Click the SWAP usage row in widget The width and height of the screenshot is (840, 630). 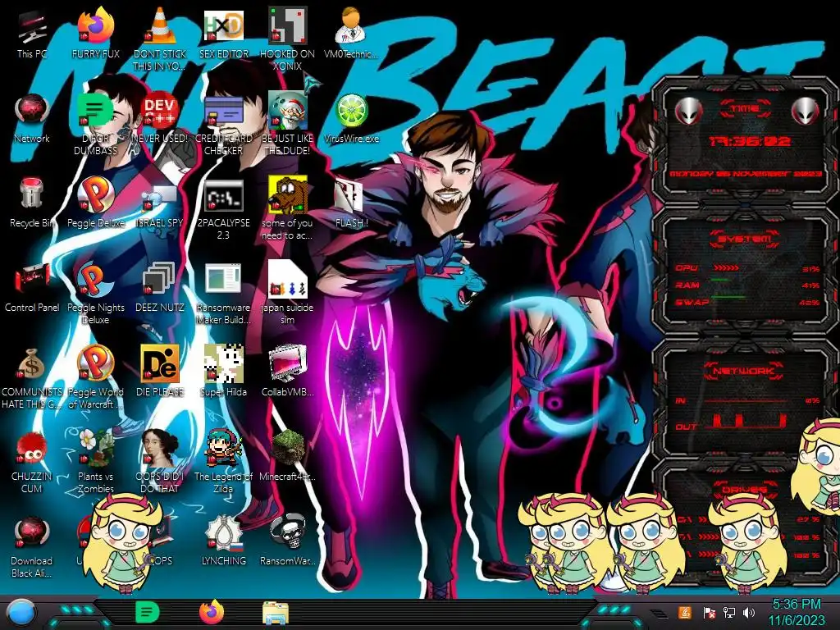pos(746,302)
